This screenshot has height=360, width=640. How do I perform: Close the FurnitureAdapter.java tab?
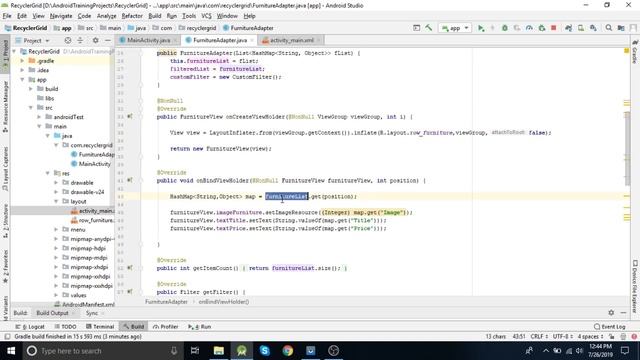[252, 40]
